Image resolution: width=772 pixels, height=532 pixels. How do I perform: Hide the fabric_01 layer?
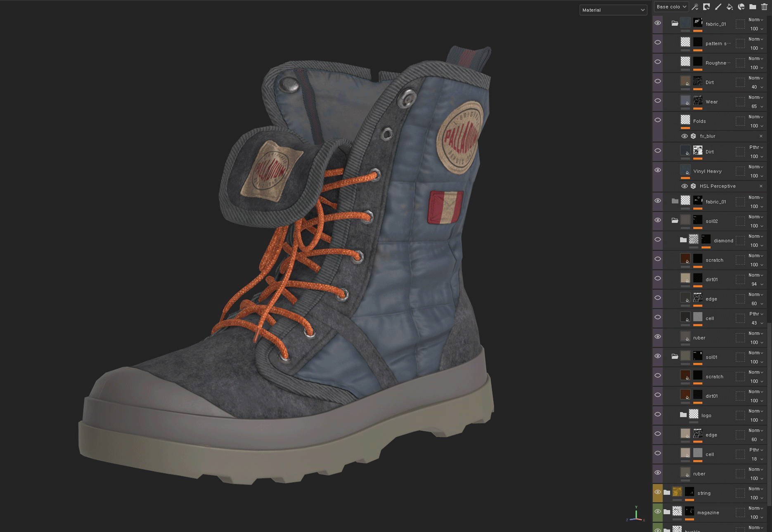pyautogui.click(x=658, y=23)
